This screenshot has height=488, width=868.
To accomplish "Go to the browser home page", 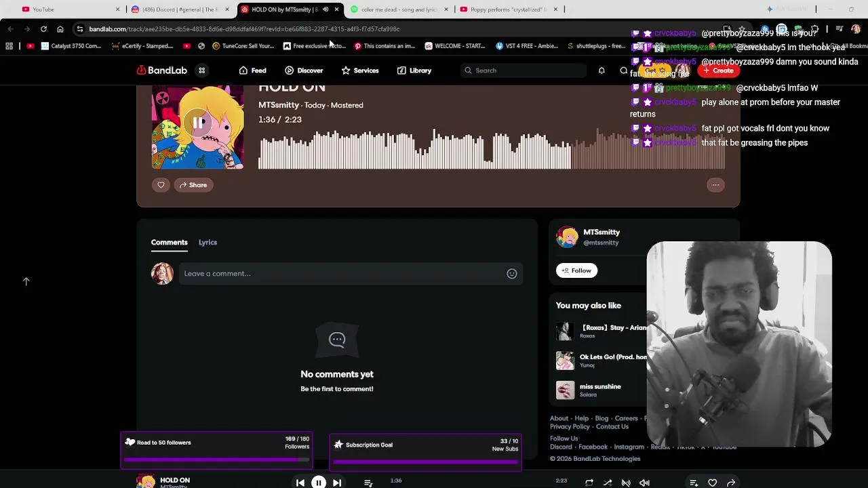I will 60,29.
